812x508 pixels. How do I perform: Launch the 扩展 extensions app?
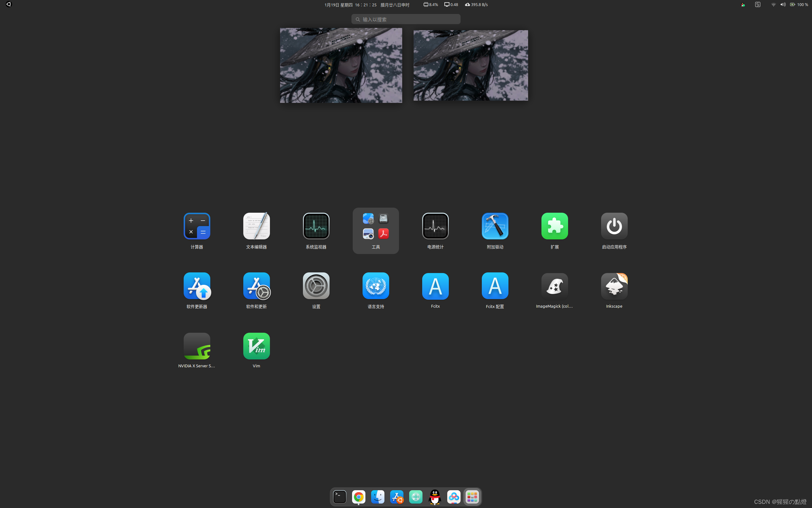click(555, 231)
